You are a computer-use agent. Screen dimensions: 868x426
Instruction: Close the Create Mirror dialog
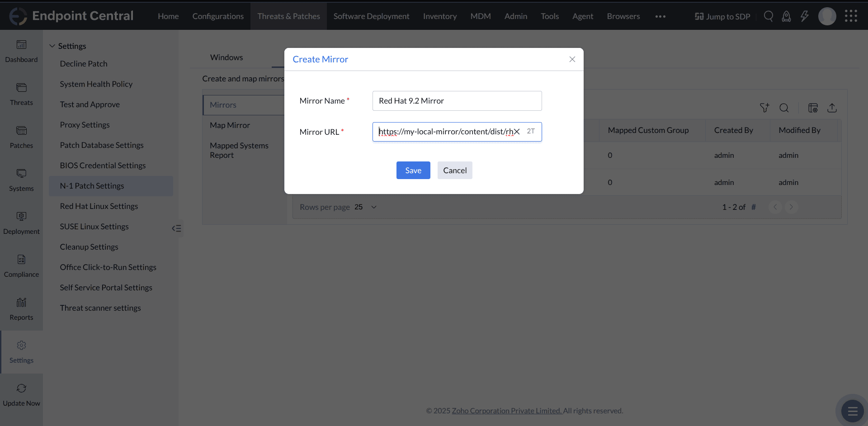pos(572,59)
